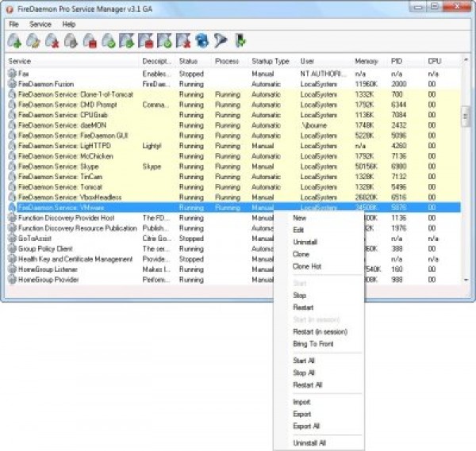
Task: Select Restart All in the context menu
Action: click(x=308, y=385)
